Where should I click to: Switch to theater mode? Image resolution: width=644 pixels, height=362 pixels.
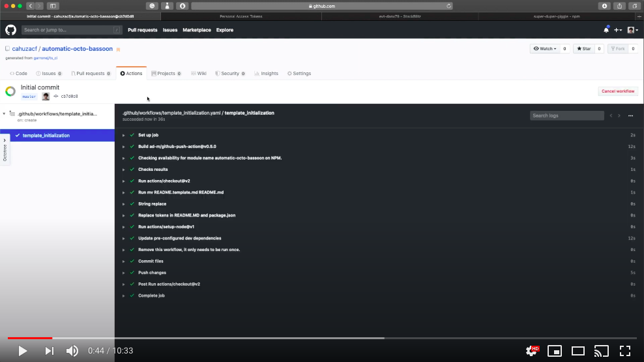pos(578,351)
